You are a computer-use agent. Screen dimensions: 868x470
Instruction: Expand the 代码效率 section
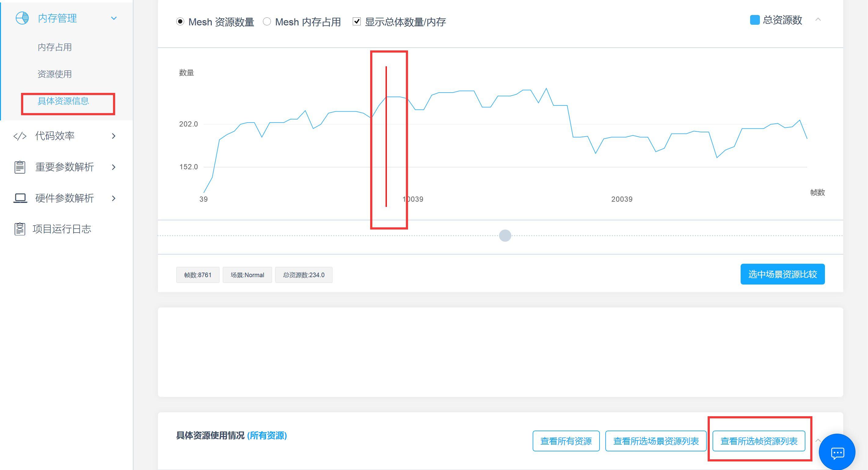point(114,136)
